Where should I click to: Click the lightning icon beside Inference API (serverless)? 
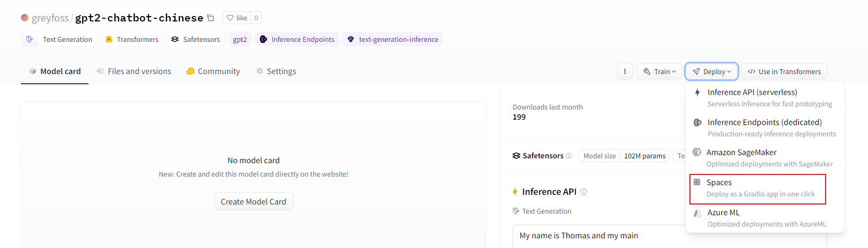coord(697,92)
